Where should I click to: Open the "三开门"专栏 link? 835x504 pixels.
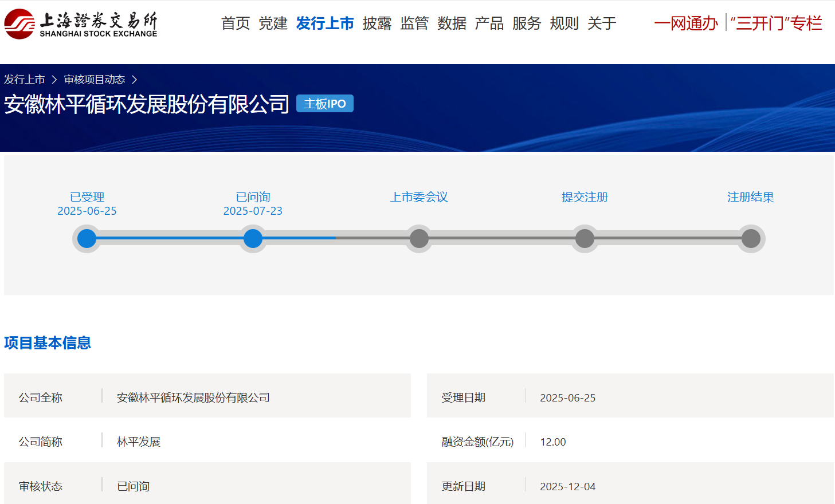pos(776,23)
